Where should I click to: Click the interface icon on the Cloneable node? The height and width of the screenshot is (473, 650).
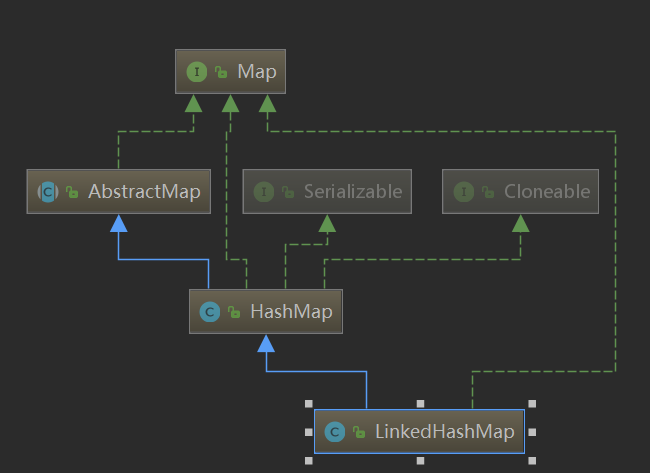click(464, 192)
